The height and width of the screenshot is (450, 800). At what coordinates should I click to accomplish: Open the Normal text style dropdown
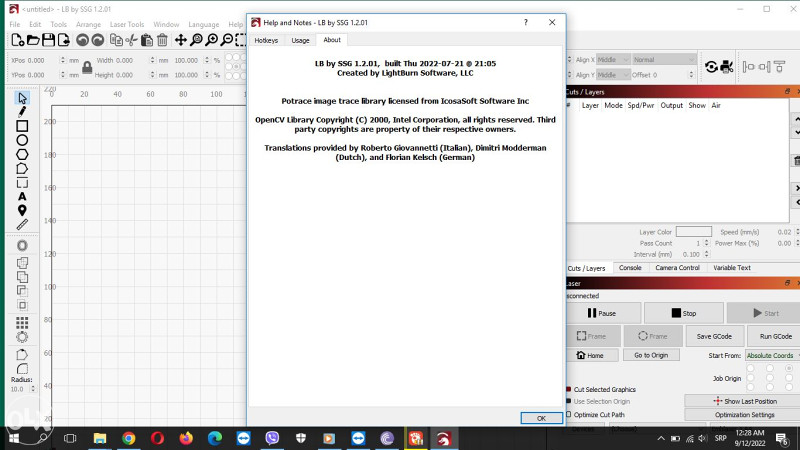point(664,60)
